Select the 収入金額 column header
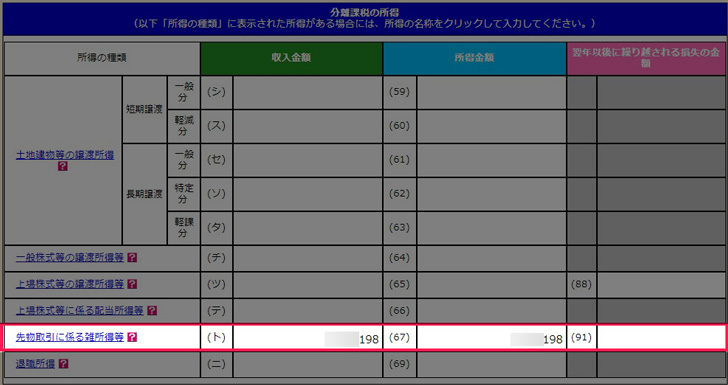728x385 pixels. (292, 59)
